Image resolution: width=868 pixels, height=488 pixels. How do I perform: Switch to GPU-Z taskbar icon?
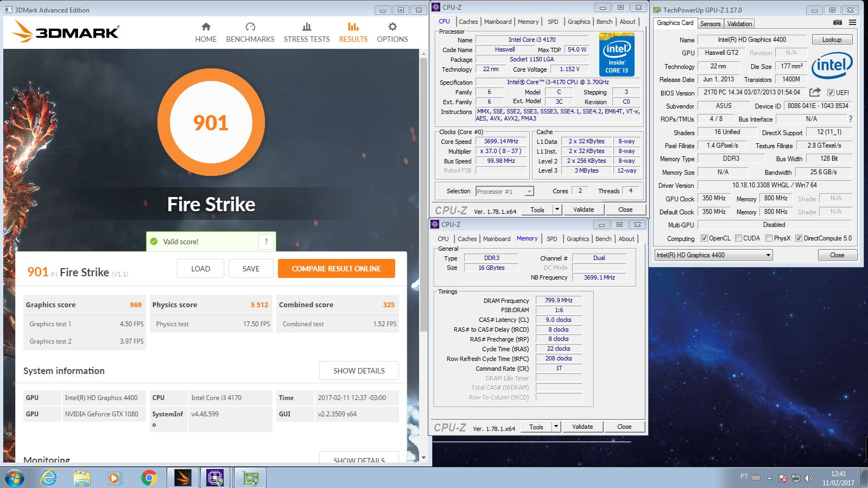(250, 478)
